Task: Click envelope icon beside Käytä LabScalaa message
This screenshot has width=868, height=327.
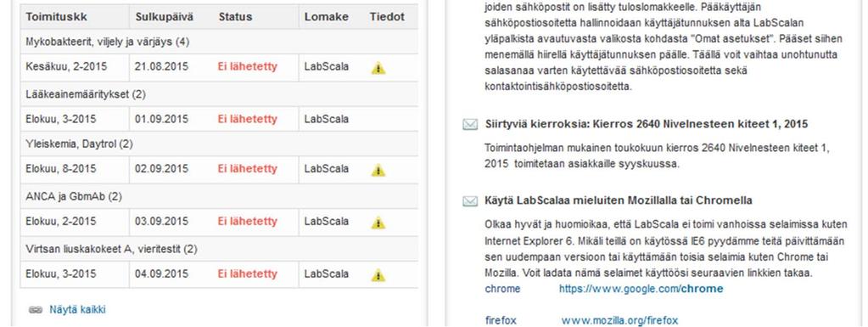Action: pos(470,201)
